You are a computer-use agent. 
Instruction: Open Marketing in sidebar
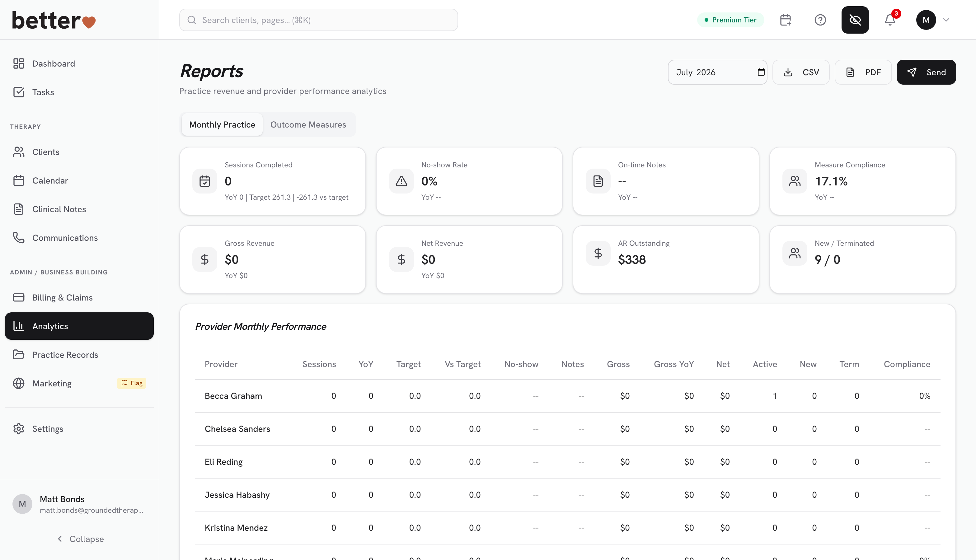coord(79,384)
